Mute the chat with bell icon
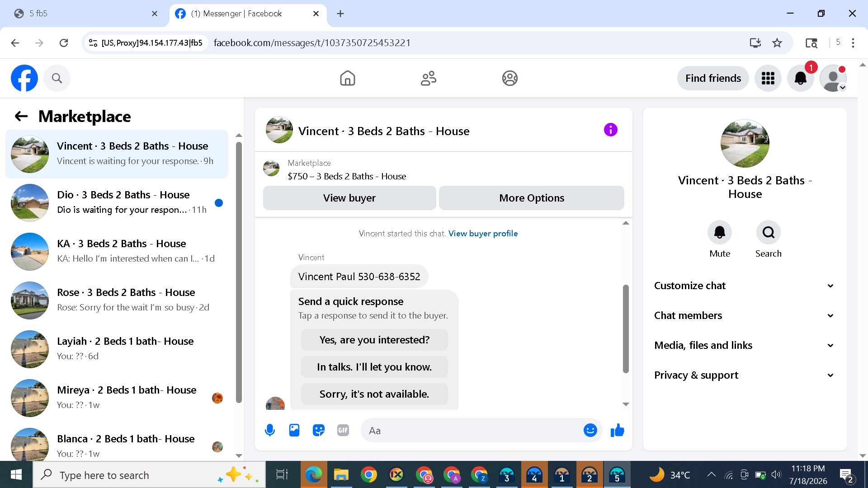 720,232
